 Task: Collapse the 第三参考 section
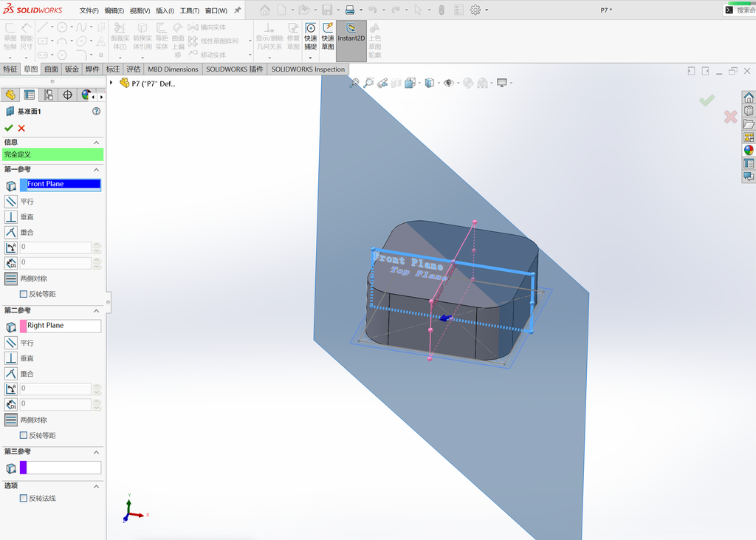click(x=97, y=452)
